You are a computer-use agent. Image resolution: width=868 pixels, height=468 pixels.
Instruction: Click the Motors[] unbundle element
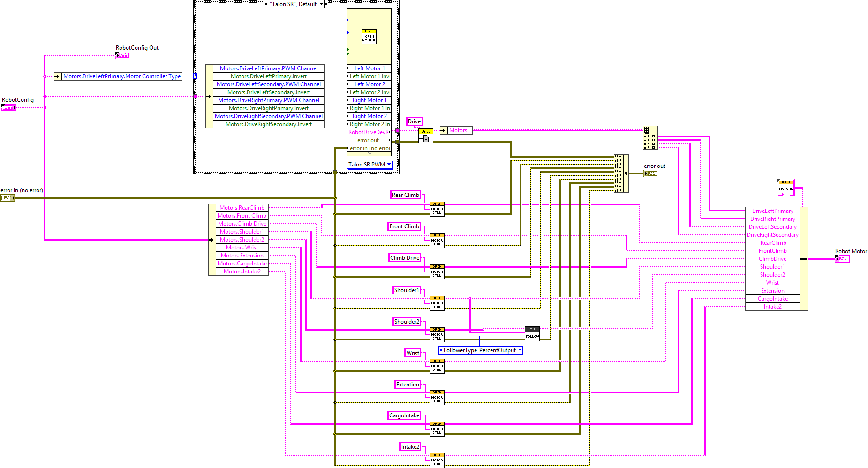tap(460, 130)
